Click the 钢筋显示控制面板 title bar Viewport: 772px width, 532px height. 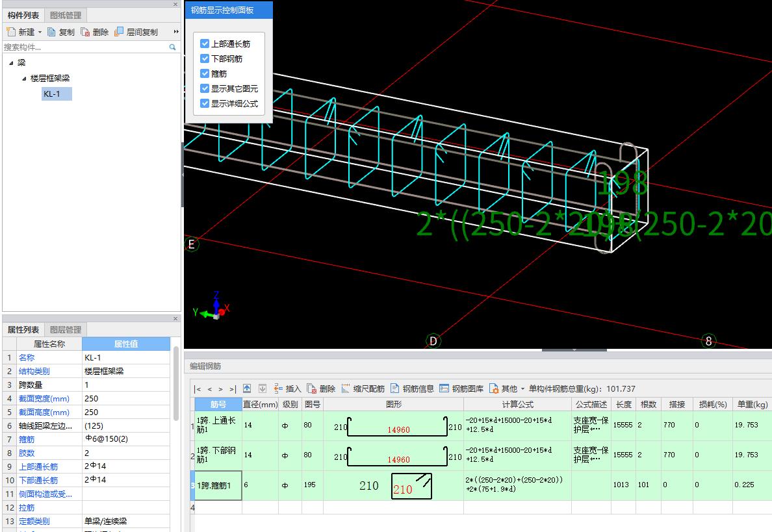point(229,10)
